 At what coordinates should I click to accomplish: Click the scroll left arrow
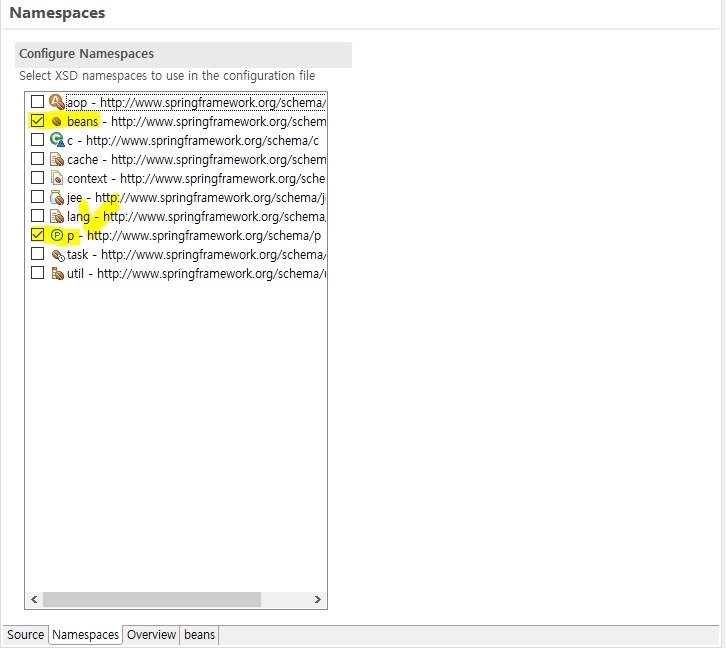coord(34,599)
